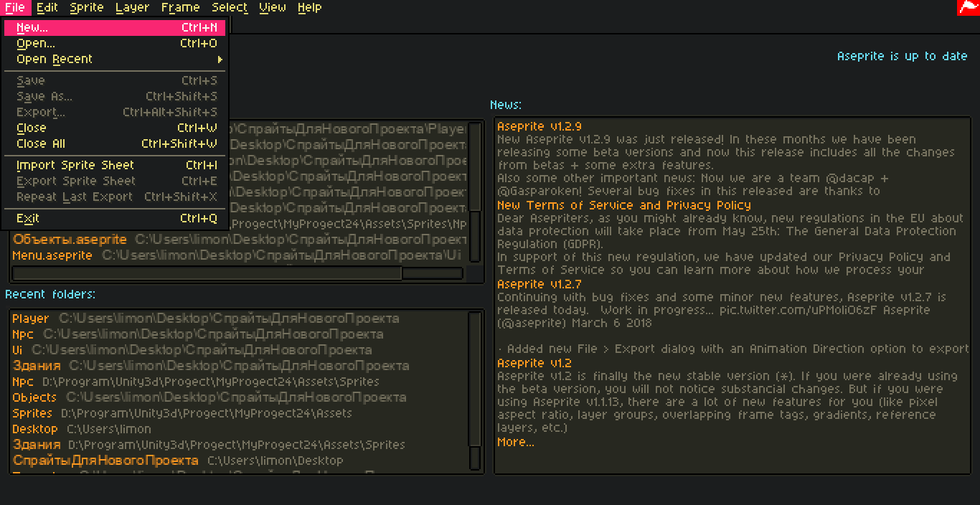Open the Player recent folder
The height and width of the screenshot is (505, 980).
(x=31, y=318)
